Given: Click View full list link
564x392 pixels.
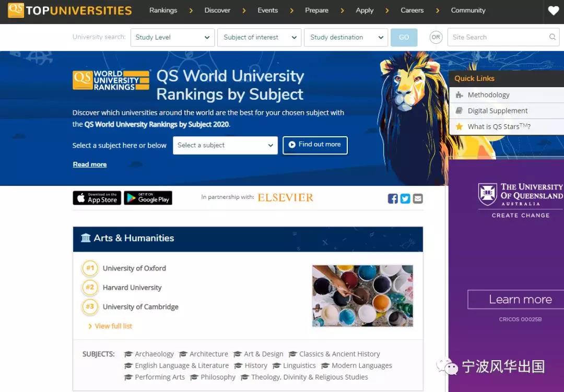Looking at the screenshot, I should point(113,326).
